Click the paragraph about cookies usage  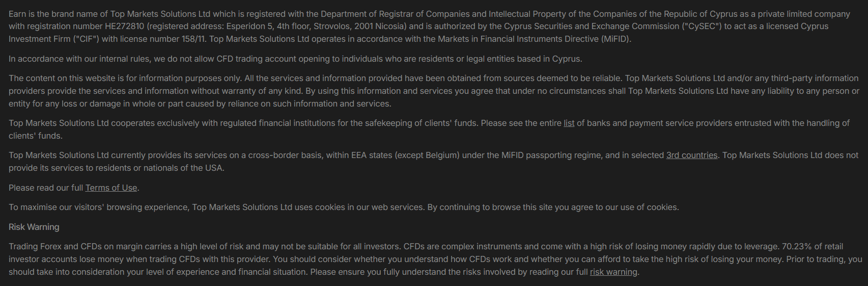344,207
